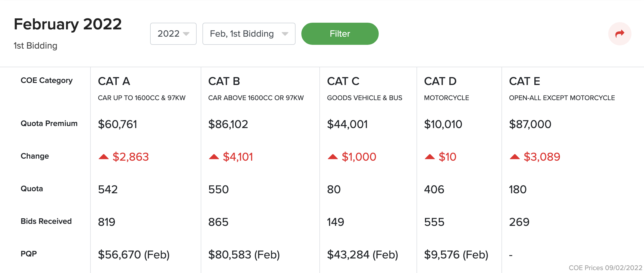Image resolution: width=644 pixels, height=273 pixels.
Task: Click CAT D red up-triangle icon
Action: point(430,157)
